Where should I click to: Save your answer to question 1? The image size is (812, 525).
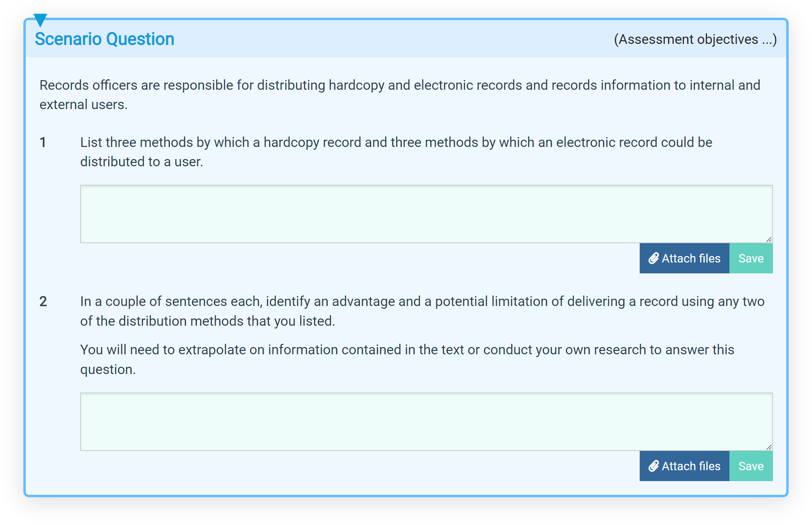tap(751, 258)
